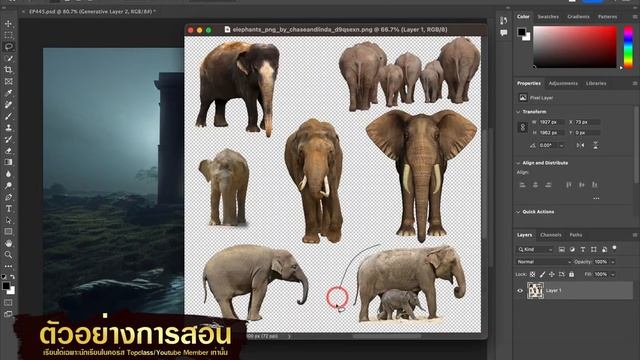Select the Eyedropper tool
The image size is (640, 360).
click(x=8, y=93)
